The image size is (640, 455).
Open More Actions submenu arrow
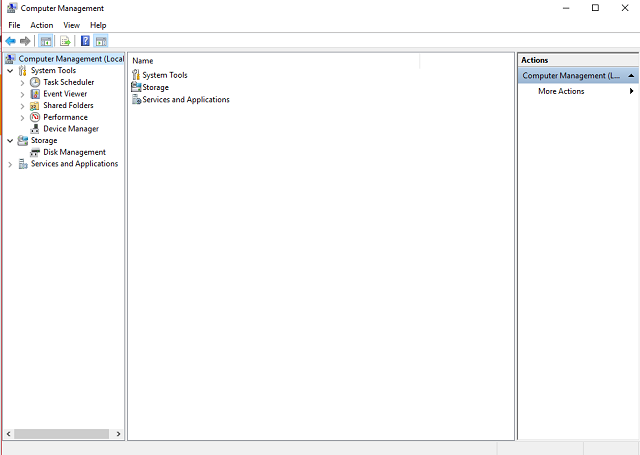(631, 91)
